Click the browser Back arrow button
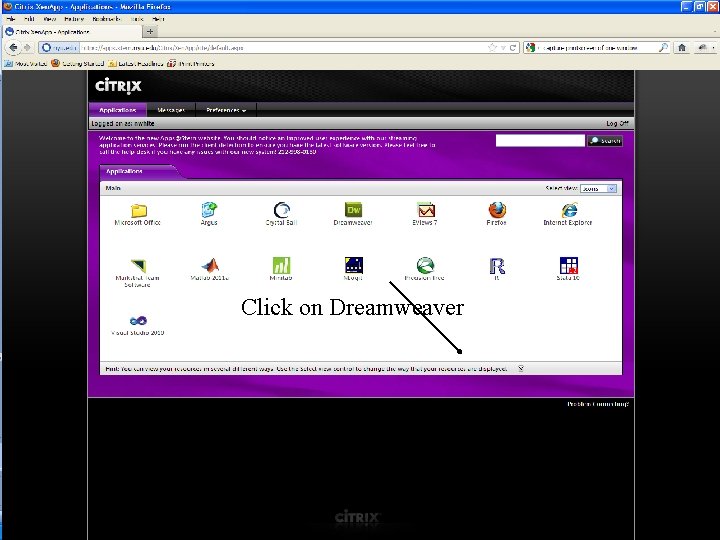 point(13,47)
